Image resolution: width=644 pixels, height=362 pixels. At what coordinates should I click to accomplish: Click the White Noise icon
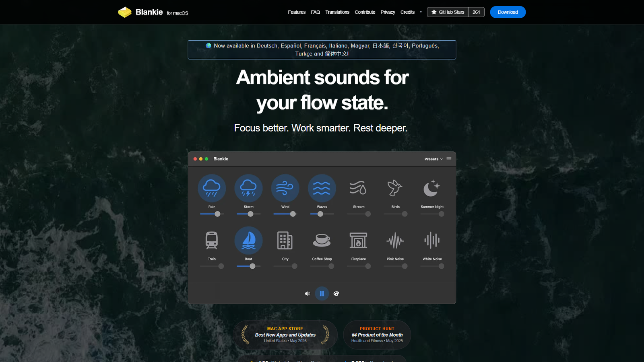(x=432, y=241)
